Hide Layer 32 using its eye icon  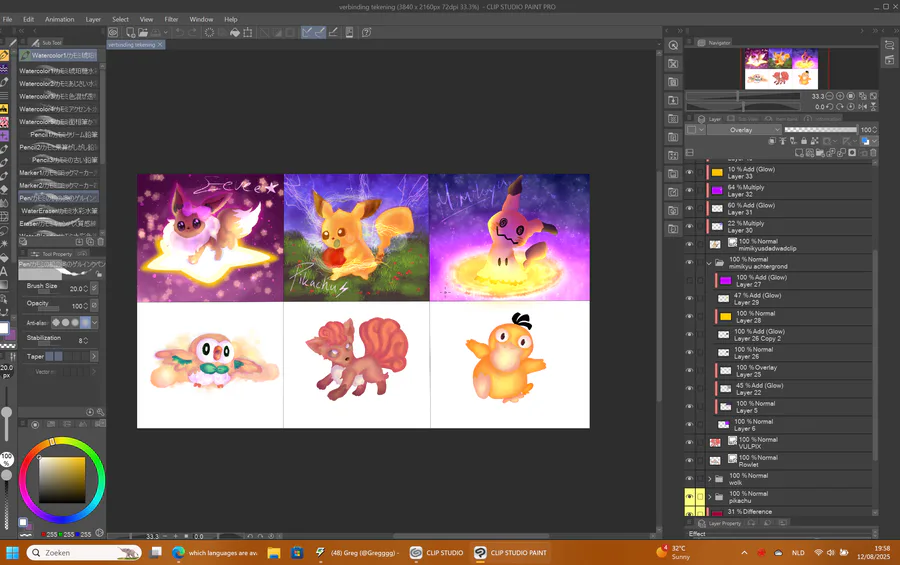[x=689, y=191]
